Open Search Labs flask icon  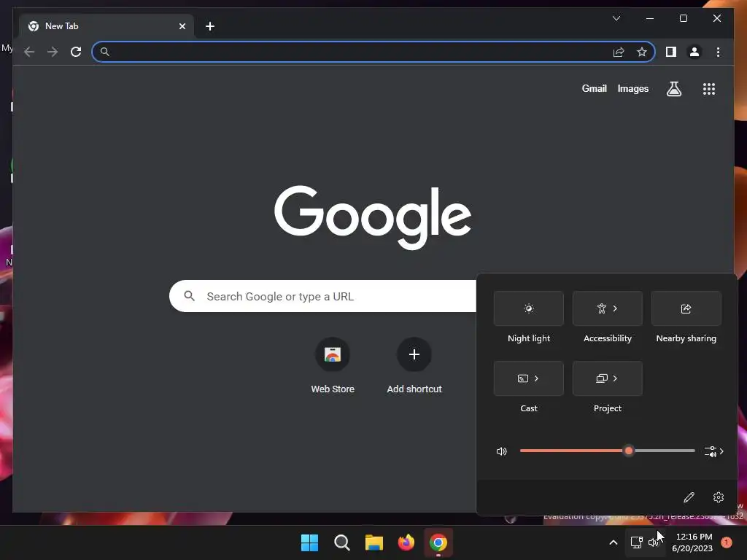click(673, 88)
